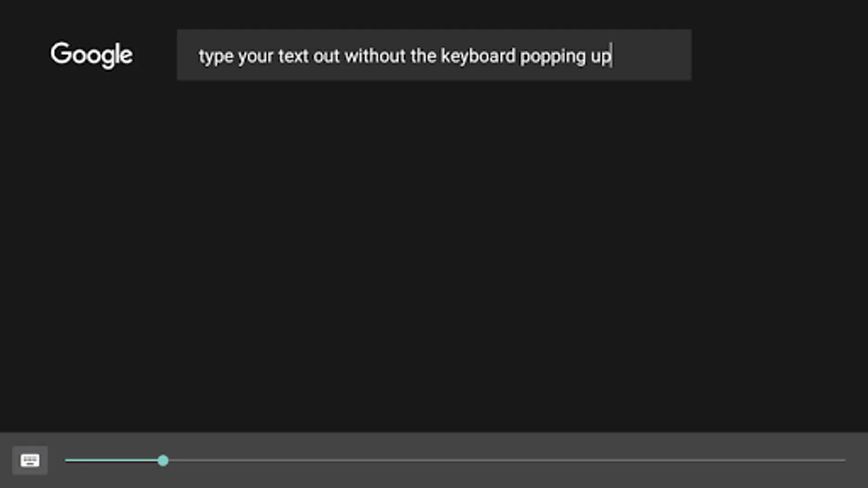Click the word "out" in search box

coord(327,56)
